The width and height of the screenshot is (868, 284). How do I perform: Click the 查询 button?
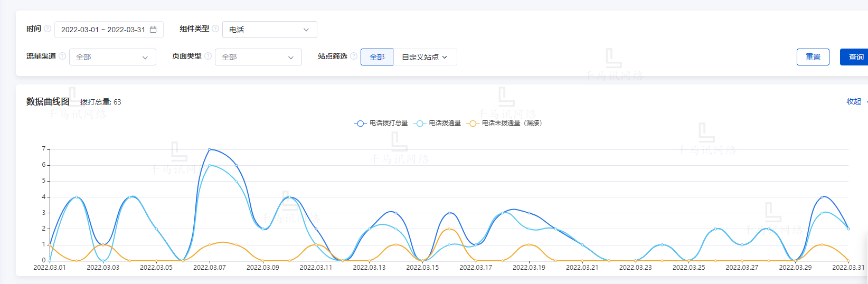coord(855,57)
